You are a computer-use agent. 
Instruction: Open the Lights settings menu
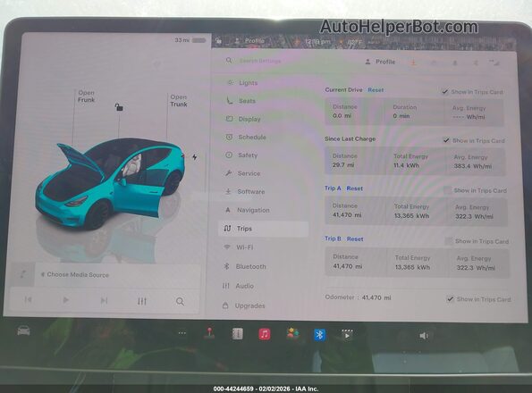point(248,83)
